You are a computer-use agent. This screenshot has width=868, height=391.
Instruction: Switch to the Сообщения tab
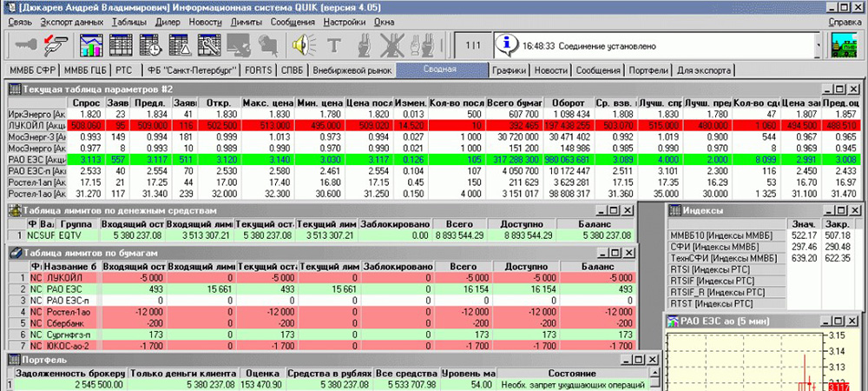click(x=598, y=70)
